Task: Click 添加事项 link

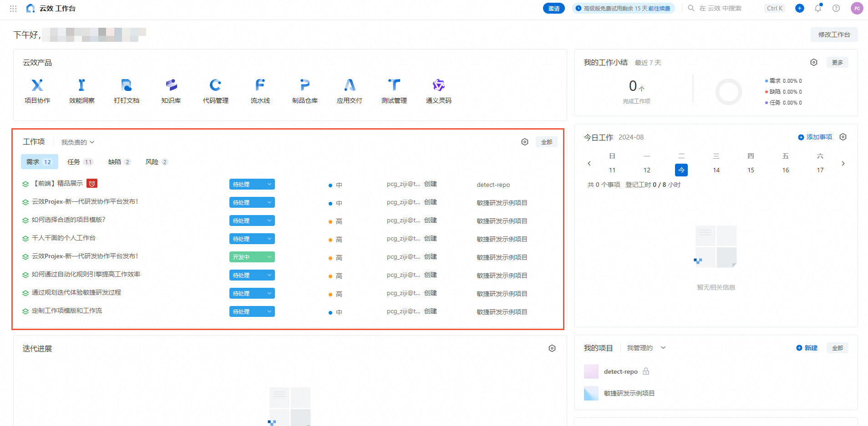Action: [x=815, y=137]
